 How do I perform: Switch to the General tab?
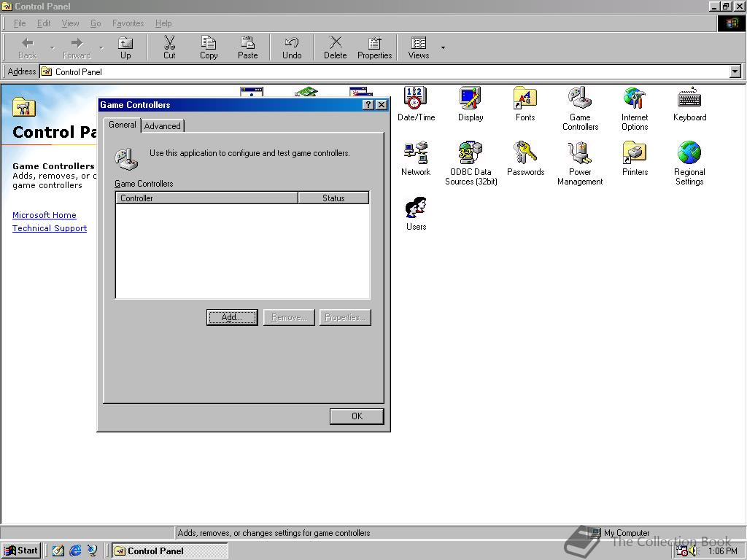coord(122,125)
